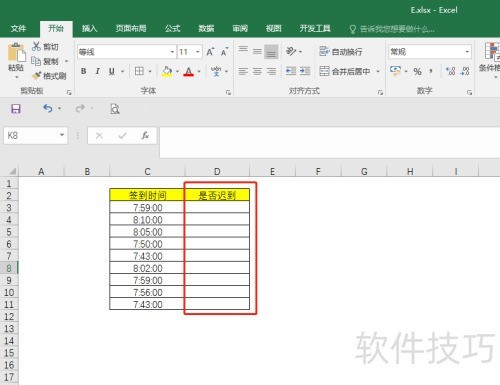Apply percent style
This screenshot has height=385, width=500.
417,71
